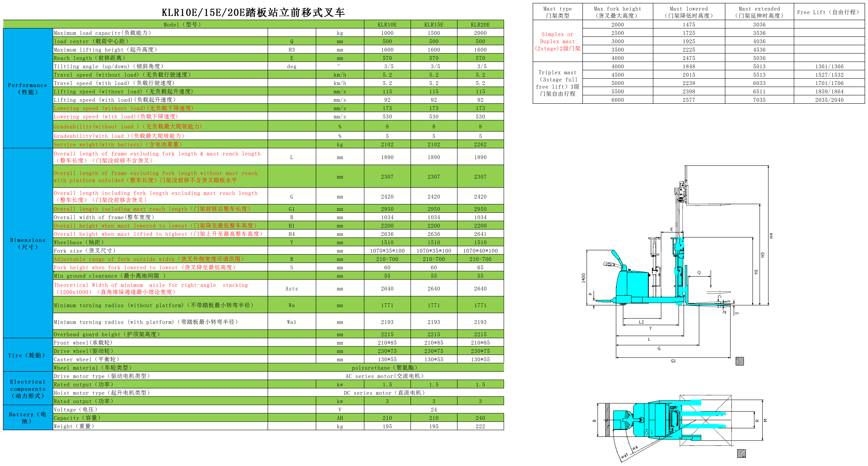868x466 pixels.
Task: Click the KLR10E/15E/20E forklift title heading
Action: pyautogui.click(x=253, y=13)
